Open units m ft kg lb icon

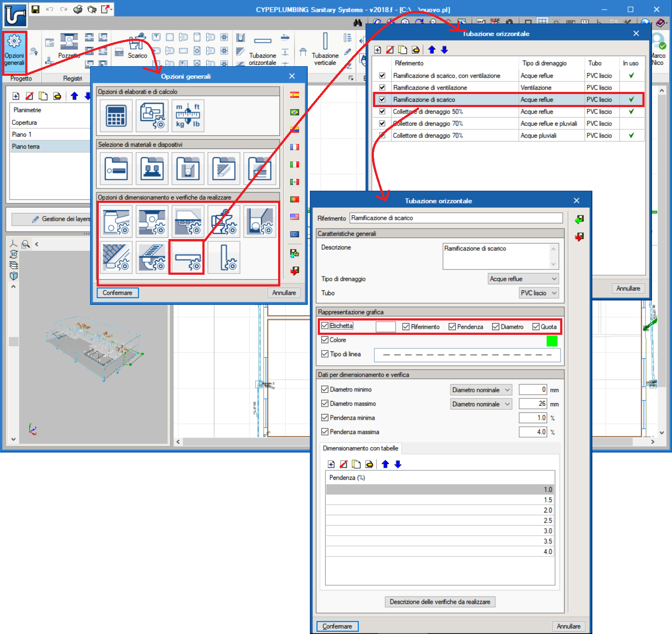point(188,115)
